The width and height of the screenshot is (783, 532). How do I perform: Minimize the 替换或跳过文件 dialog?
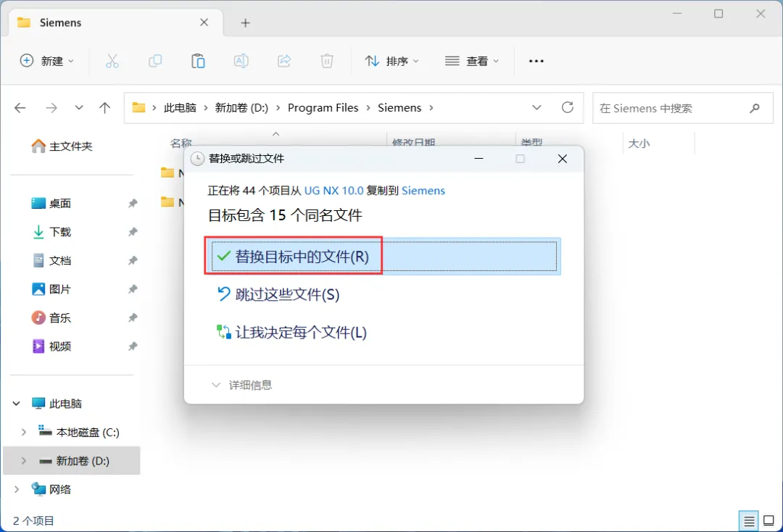[x=479, y=159]
